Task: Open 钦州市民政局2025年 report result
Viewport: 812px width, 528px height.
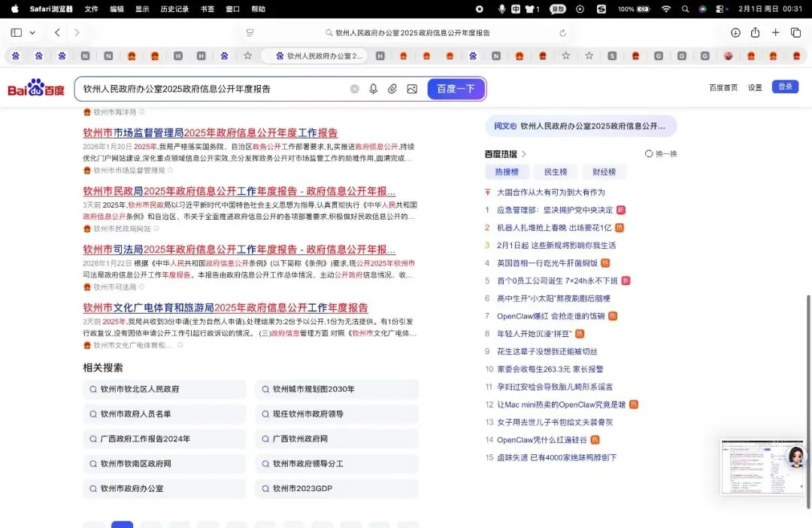Action: click(239, 191)
